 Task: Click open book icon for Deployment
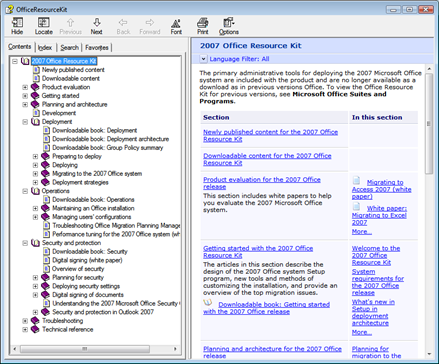pos(35,122)
